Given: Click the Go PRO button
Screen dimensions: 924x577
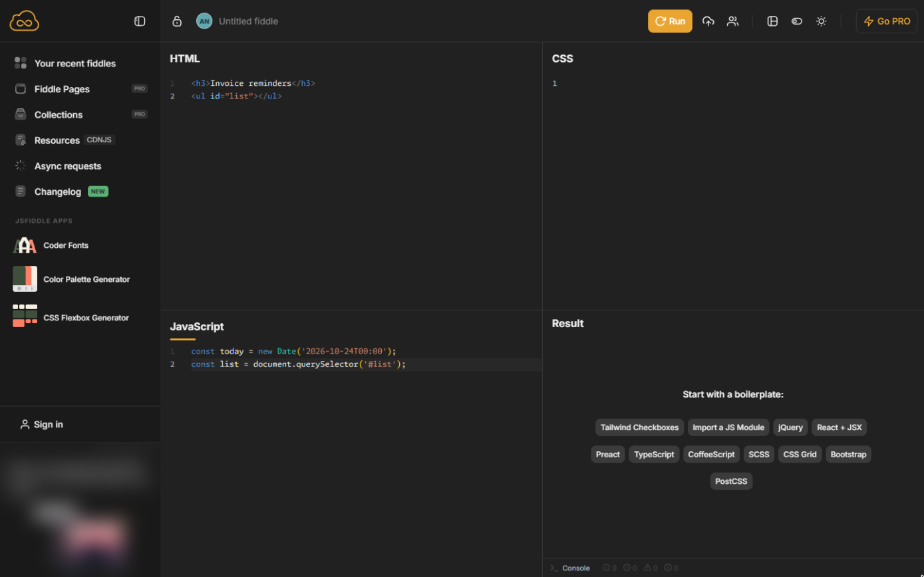Looking at the screenshot, I should coord(887,21).
